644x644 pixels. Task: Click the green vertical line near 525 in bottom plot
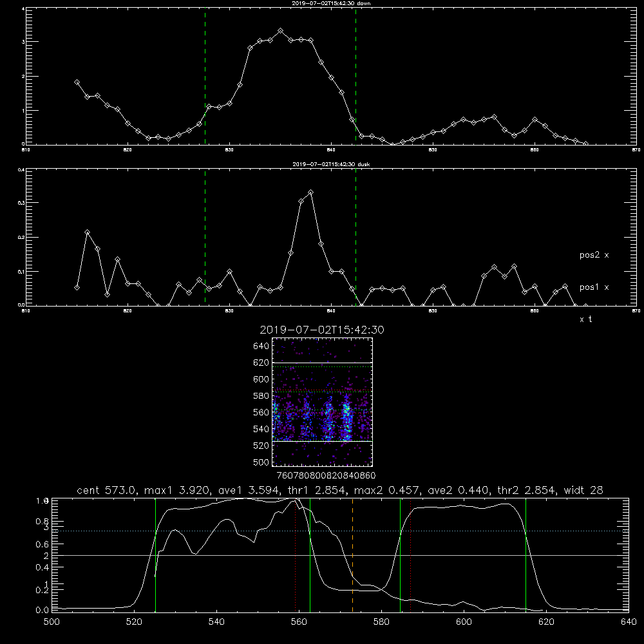click(x=155, y=555)
